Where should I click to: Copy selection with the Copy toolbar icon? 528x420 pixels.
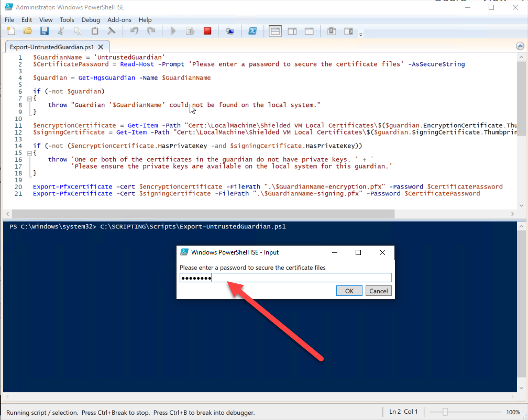78,31
